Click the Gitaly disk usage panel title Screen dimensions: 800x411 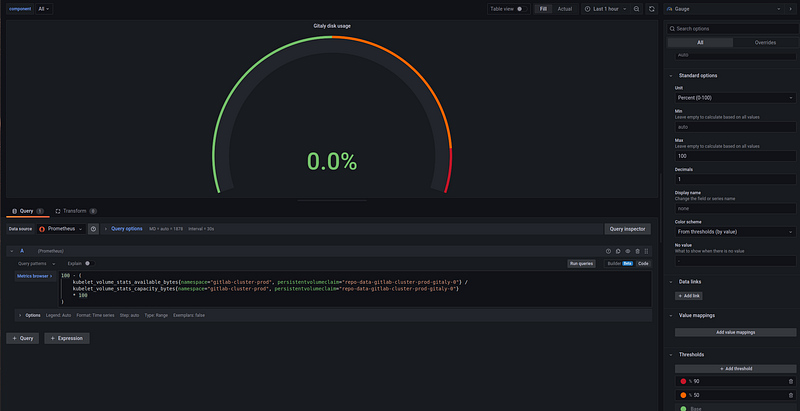332,25
